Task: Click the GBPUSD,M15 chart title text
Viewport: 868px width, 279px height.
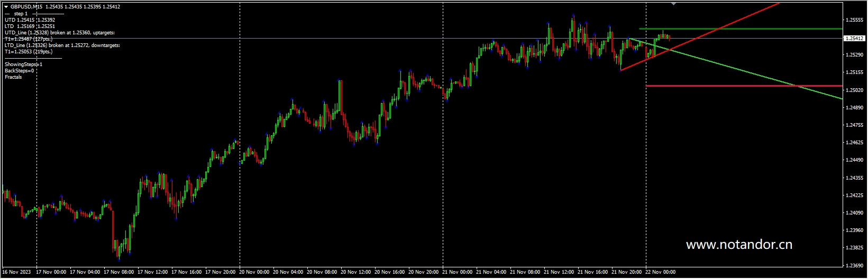Action: click(x=27, y=7)
